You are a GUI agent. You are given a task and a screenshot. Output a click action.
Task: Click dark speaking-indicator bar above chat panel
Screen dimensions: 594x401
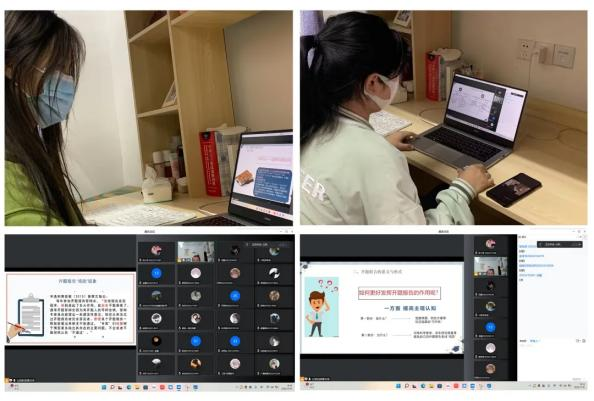[x=560, y=245]
